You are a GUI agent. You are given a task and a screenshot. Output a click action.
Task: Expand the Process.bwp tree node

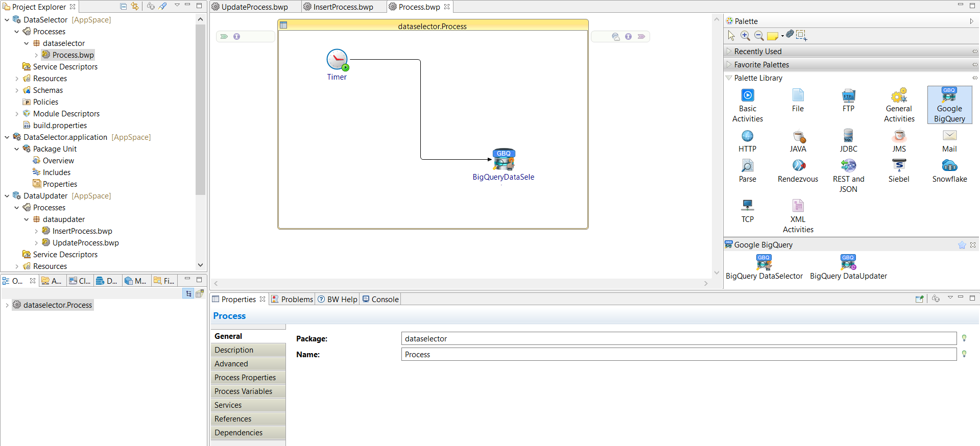tap(36, 55)
